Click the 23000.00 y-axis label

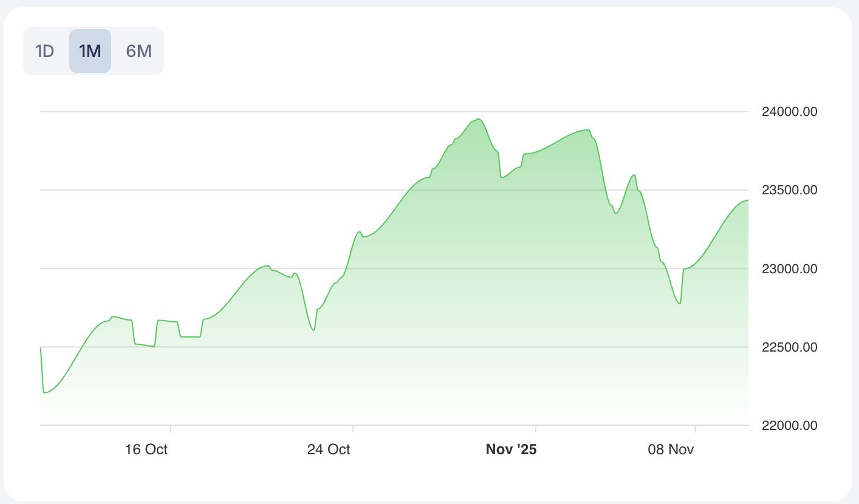[x=789, y=268]
